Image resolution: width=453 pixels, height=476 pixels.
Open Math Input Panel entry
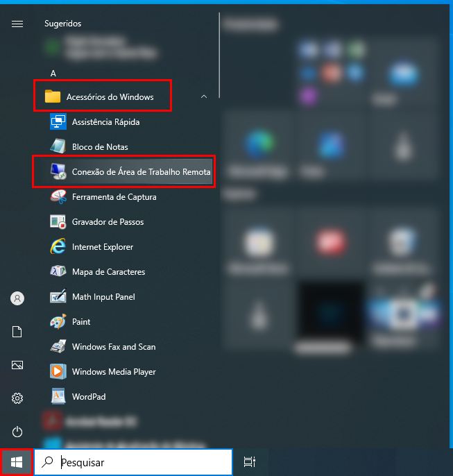point(103,297)
